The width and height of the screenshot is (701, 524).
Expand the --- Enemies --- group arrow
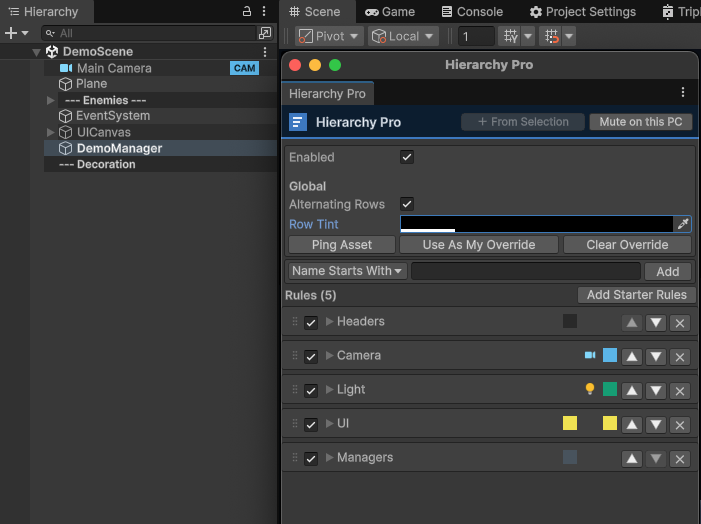click(51, 100)
